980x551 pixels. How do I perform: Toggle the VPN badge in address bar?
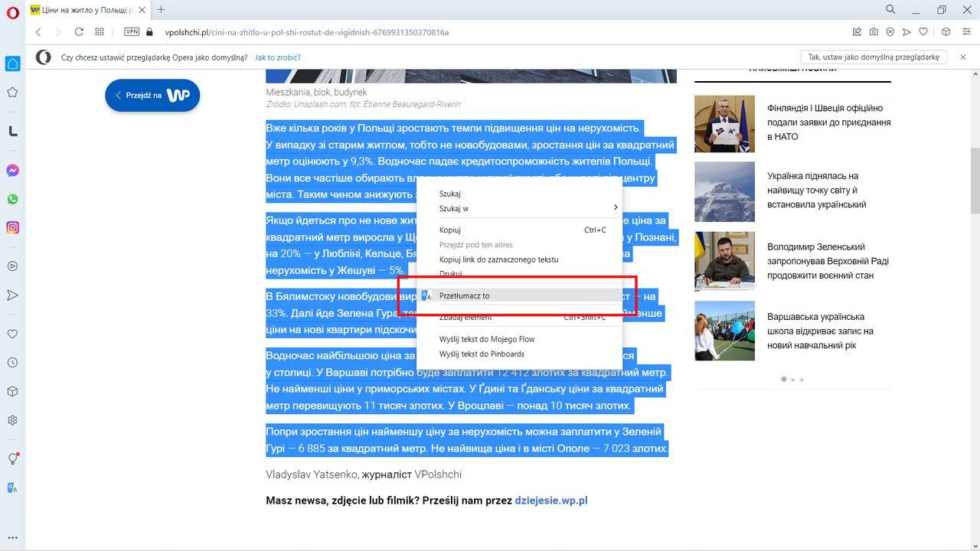pos(132,32)
